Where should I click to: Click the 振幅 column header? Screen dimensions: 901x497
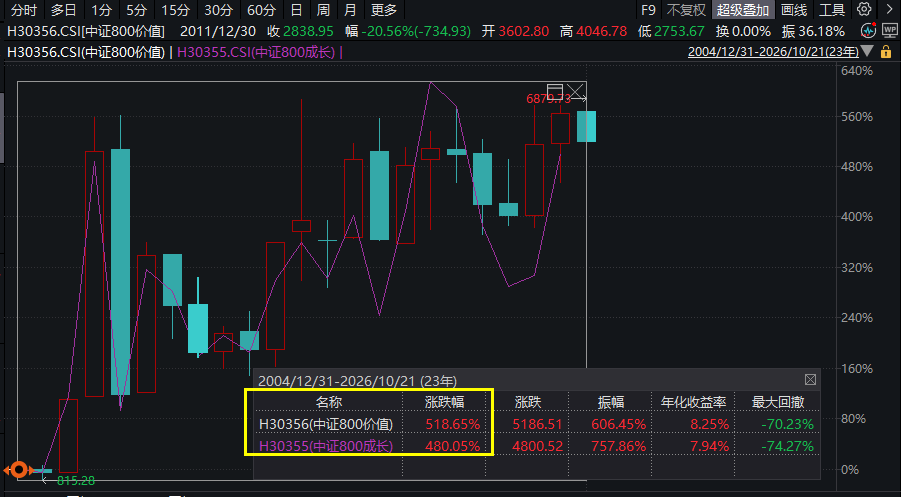point(611,402)
